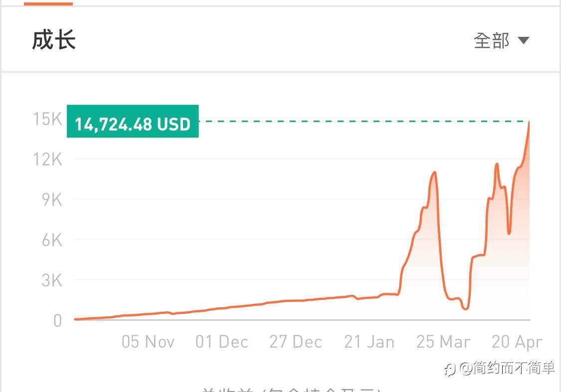561x392 pixels.
Task: Click the 25 Mar date axis label
Action: click(x=443, y=342)
